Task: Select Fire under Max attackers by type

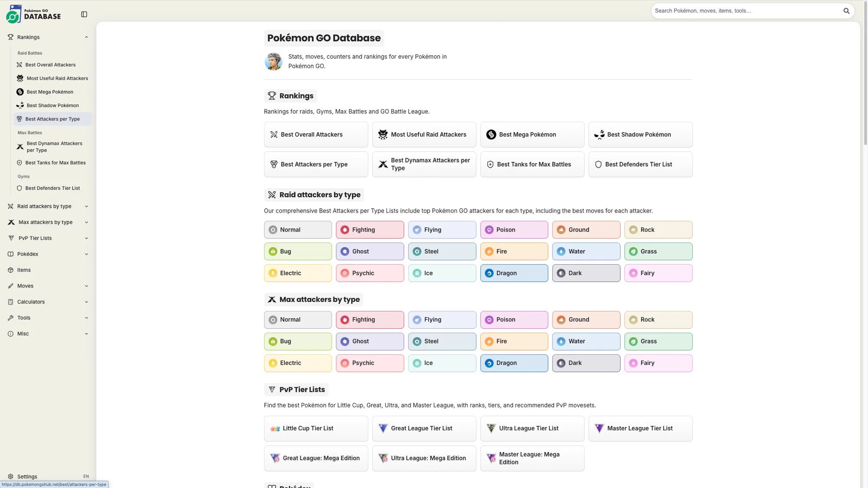Action: tap(514, 341)
